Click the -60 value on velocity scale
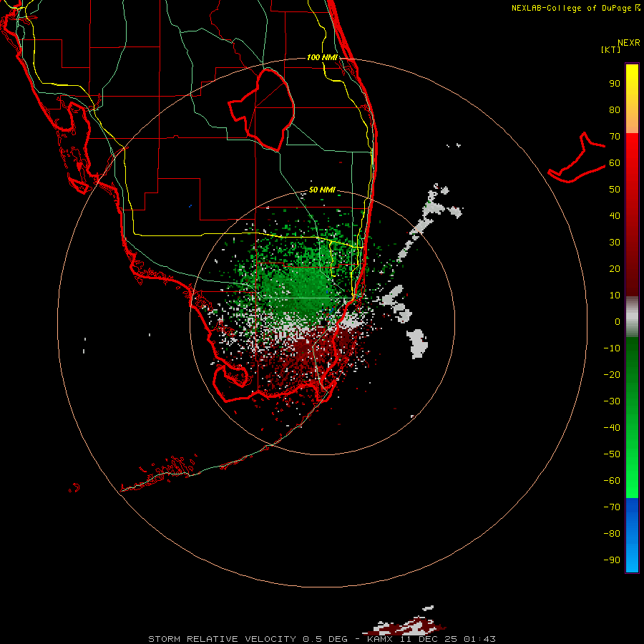Viewport: 644px width, 644px height. [x=612, y=481]
